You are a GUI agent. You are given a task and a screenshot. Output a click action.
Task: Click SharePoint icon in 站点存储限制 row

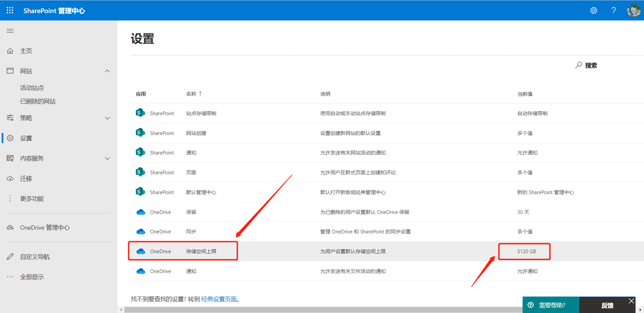tap(140, 113)
